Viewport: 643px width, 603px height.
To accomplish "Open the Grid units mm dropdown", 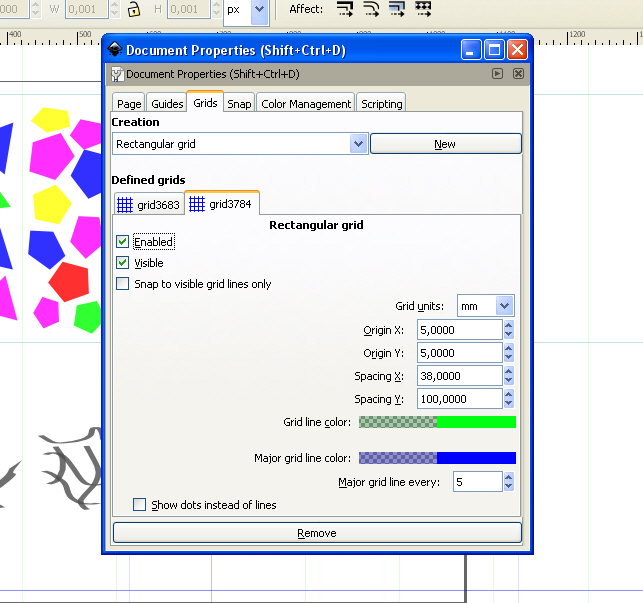I will tap(504, 306).
